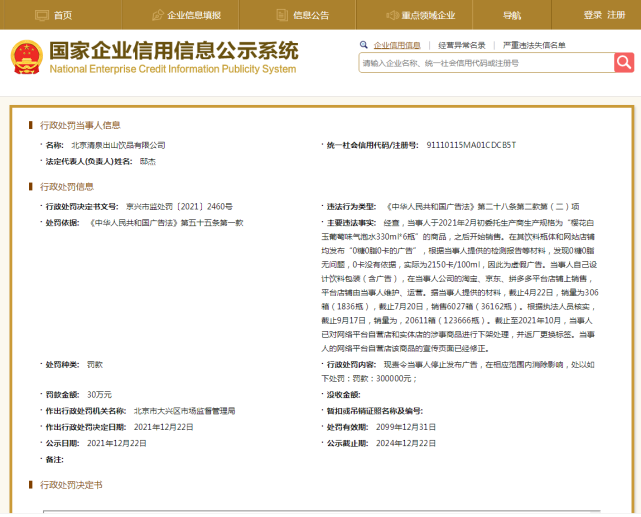
Task: Click the monitor icon beside 首页
Action: tap(42, 16)
